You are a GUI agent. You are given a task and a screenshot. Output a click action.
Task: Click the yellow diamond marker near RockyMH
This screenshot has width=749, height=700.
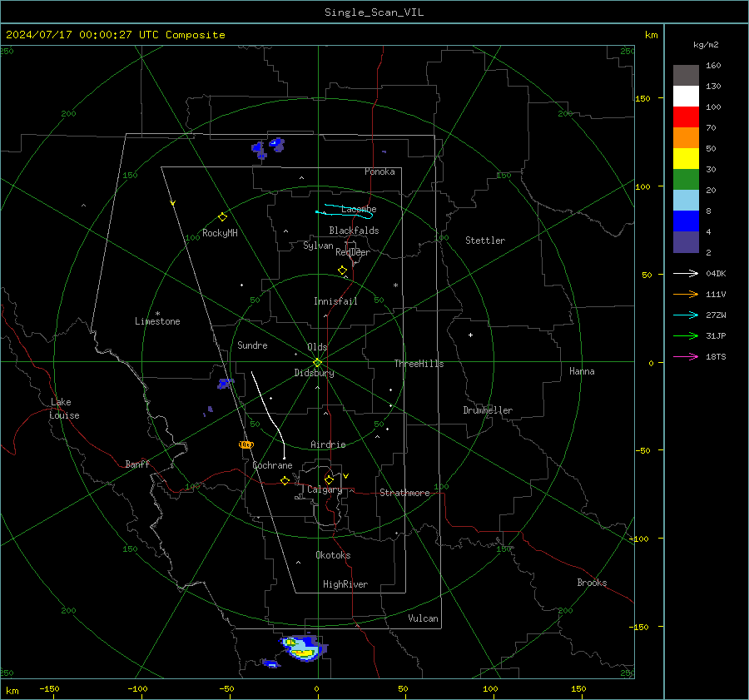pyautogui.click(x=222, y=217)
